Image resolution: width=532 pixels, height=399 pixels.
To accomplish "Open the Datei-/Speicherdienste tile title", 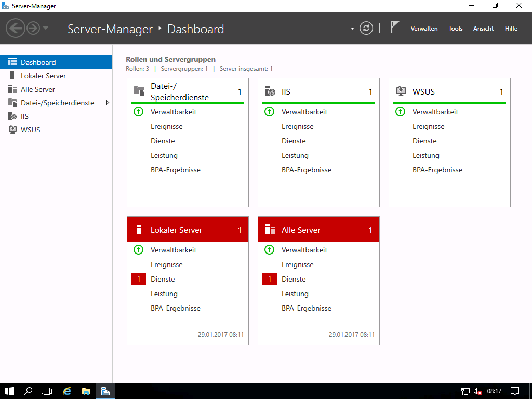I will point(179,91).
